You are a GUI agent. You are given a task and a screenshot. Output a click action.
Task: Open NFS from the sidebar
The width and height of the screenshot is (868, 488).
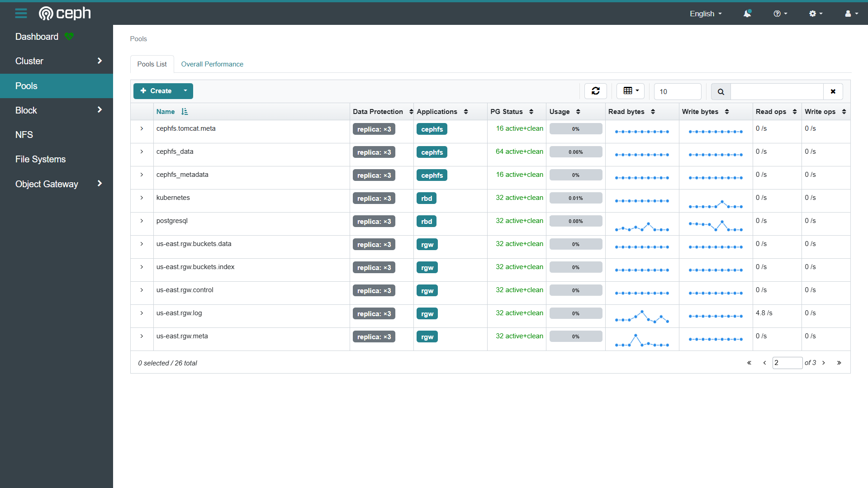pos(57,135)
